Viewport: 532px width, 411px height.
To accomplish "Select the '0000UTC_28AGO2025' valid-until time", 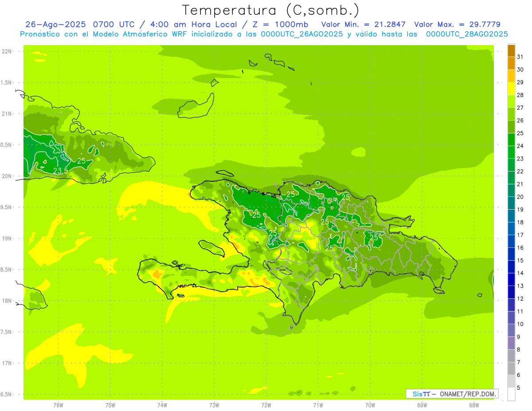I will [467, 34].
